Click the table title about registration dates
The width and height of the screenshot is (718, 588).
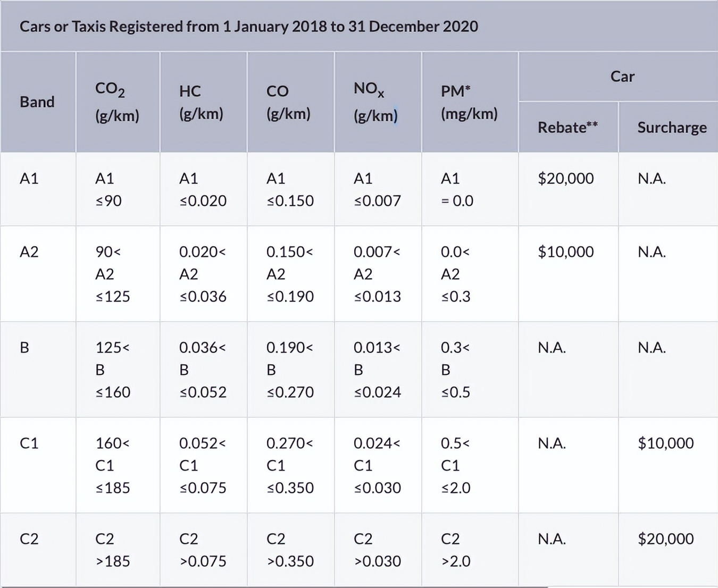point(248,27)
